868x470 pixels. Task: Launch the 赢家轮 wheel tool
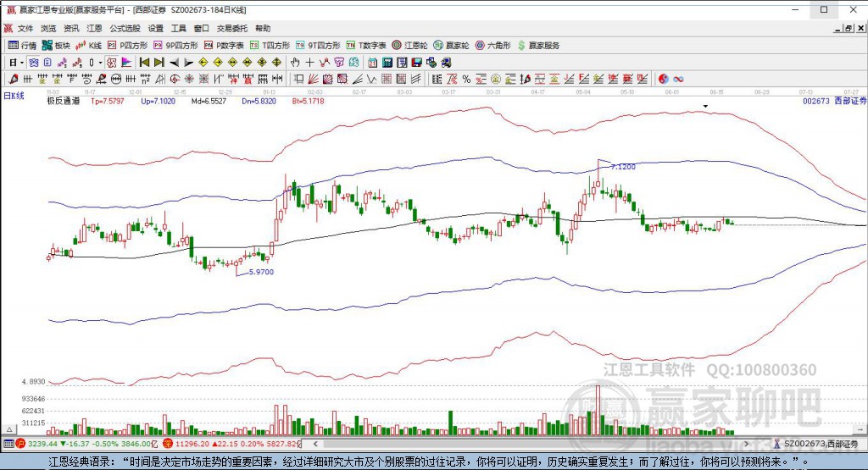click(x=451, y=46)
